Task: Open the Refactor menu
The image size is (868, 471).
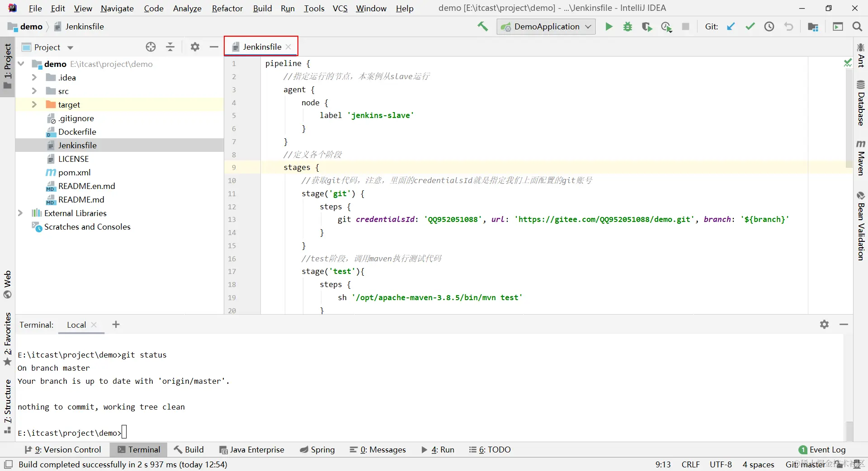Action: [x=227, y=8]
